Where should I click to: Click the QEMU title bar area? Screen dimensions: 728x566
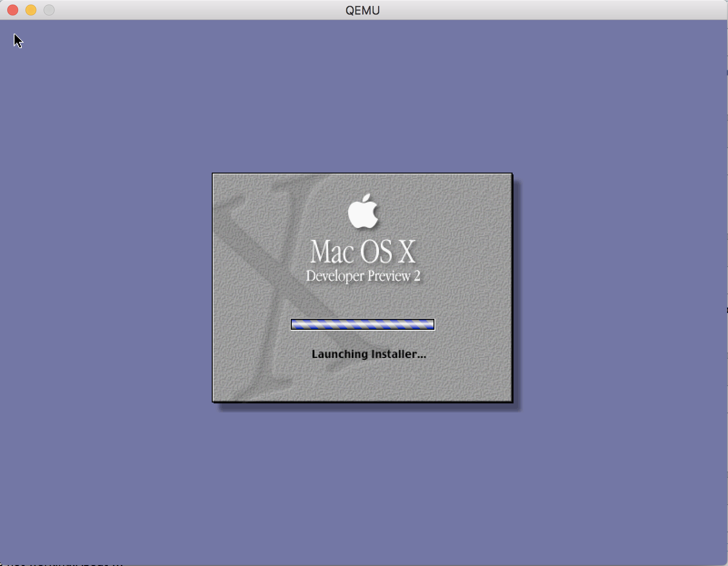pos(182,10)
